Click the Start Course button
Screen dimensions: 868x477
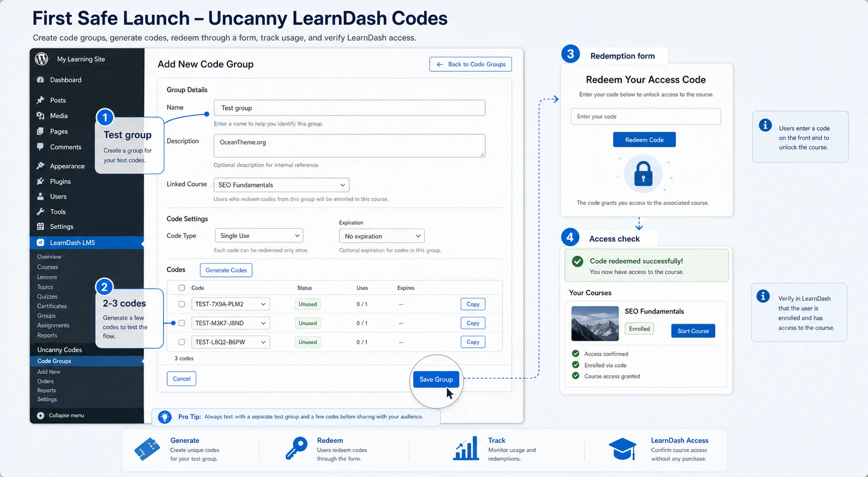tap(693, 331)
